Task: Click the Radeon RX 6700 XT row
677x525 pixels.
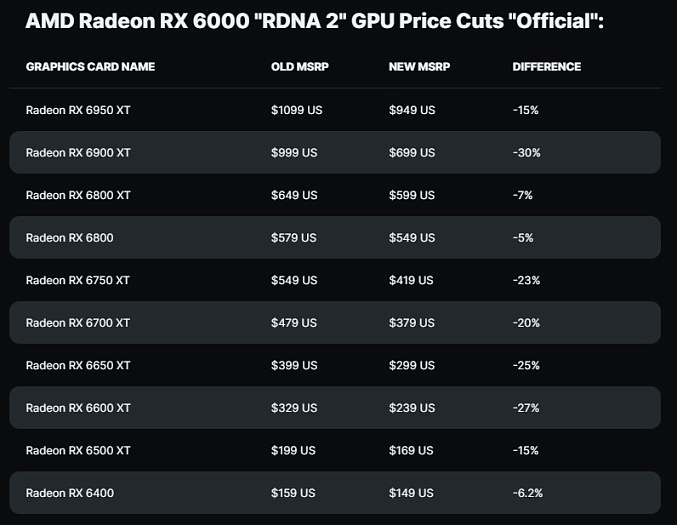Action: click(x=335, y=323)
